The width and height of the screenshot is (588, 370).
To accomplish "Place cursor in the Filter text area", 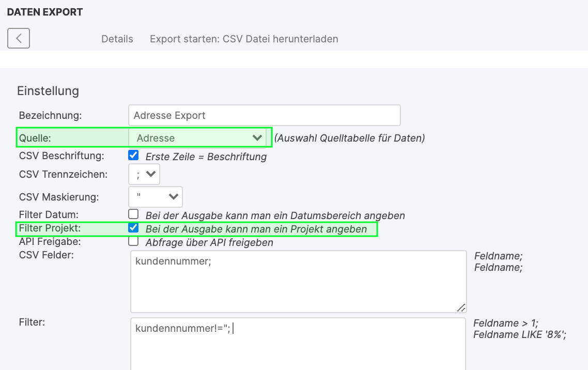I will 298,346.
